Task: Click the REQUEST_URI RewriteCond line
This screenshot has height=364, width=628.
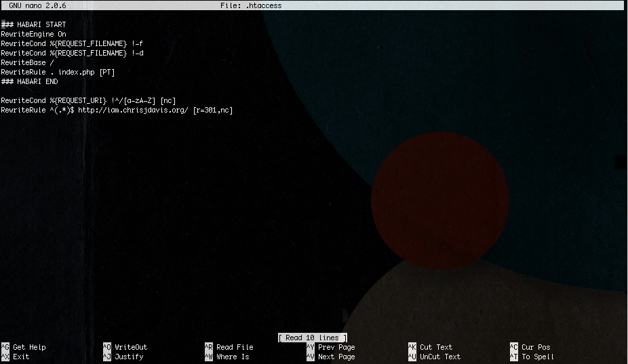Action: [x=89, y=100]
